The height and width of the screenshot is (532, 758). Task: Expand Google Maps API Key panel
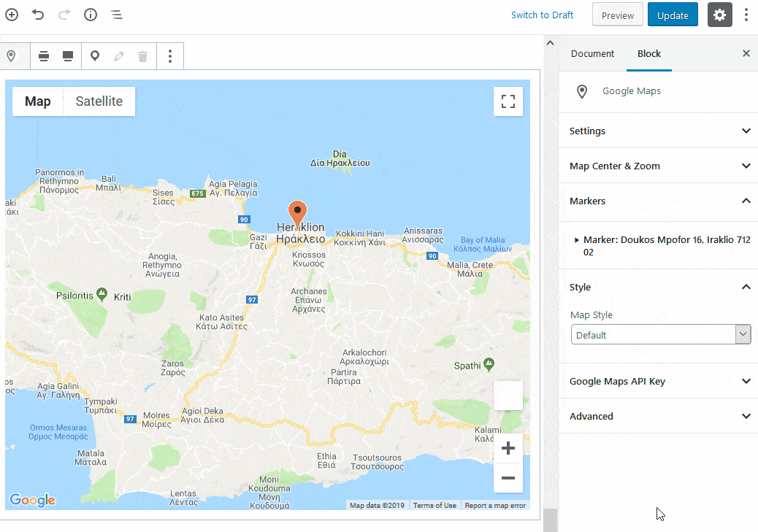pos(659,381)
